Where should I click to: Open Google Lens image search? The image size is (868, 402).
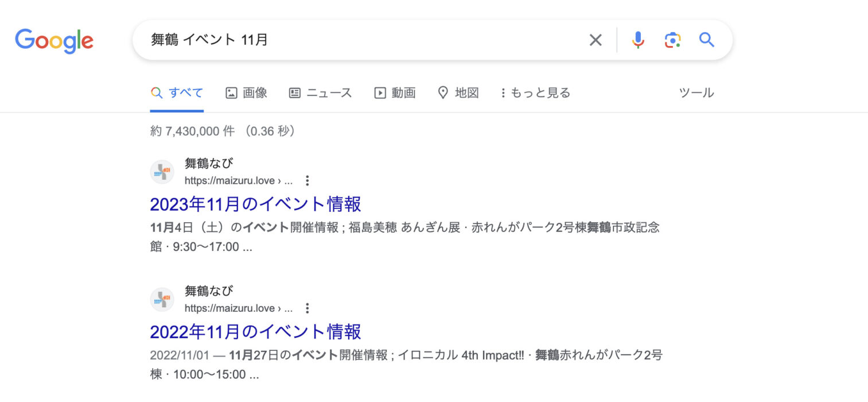tap(672, 40)
